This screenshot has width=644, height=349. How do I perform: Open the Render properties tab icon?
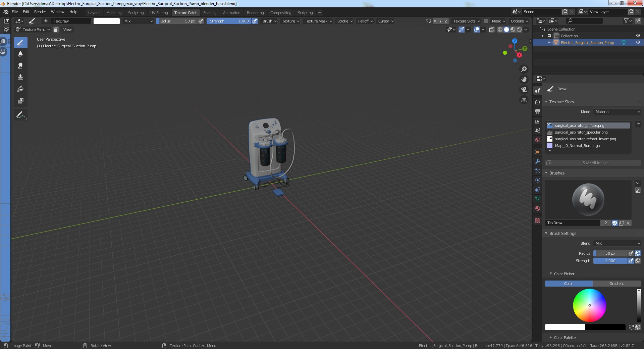click(x=538, y=102)
